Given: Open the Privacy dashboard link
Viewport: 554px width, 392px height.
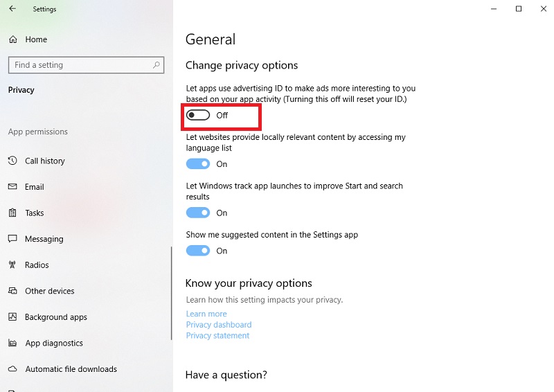Looking at the screenshot, I should (219, 325).
